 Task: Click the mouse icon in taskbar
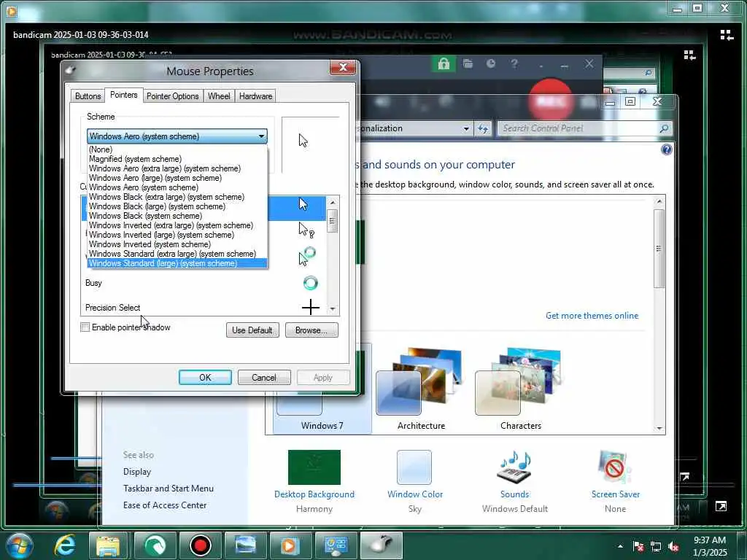(381, 545)
